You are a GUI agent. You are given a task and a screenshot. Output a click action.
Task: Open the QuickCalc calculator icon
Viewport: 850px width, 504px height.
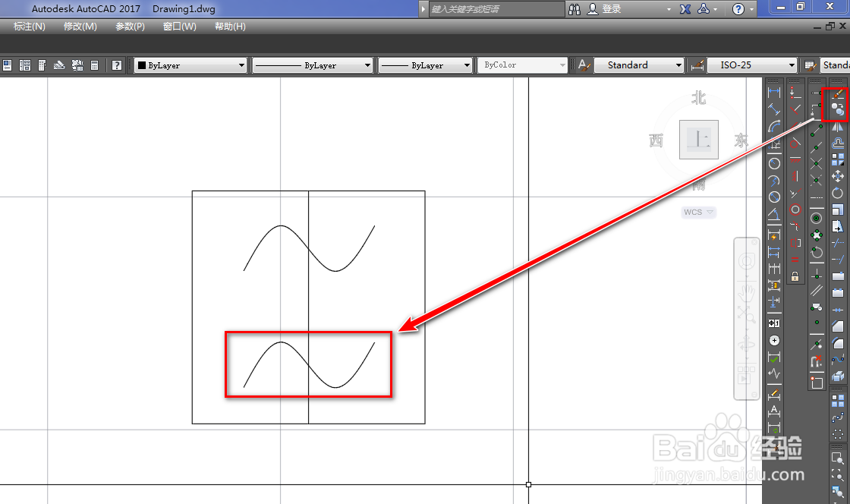pos(94,65)
